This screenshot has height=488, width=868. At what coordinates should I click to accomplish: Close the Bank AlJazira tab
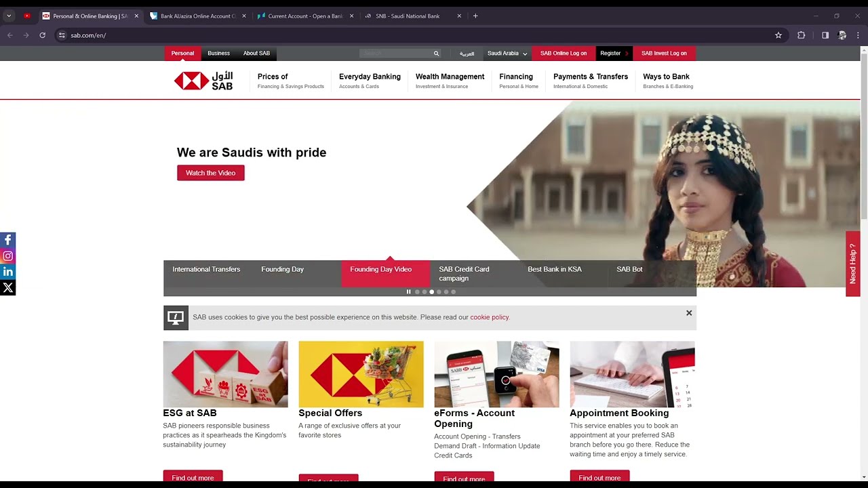tap(244, 16)
